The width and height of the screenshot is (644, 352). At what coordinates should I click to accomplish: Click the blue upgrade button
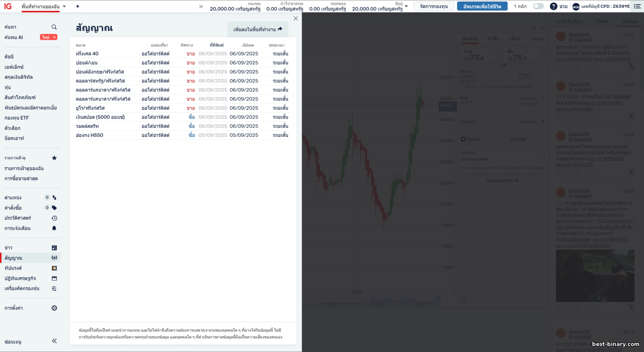click(x=482, y=6)
